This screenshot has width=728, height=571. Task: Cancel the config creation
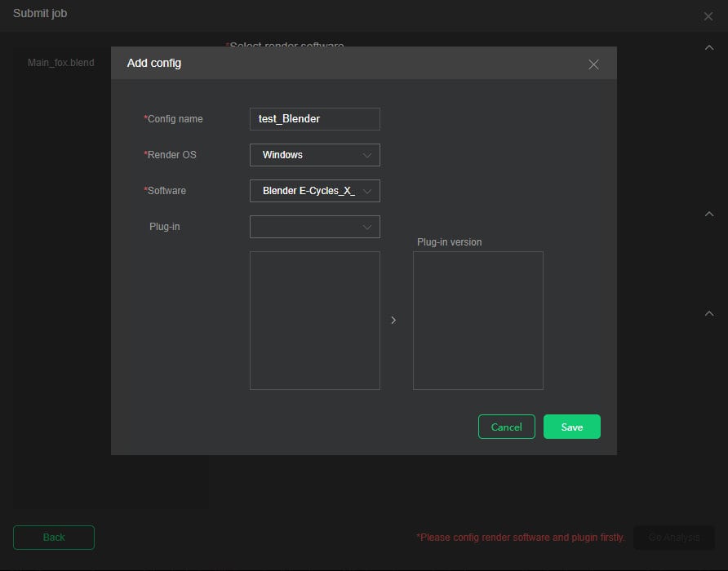(x=507, y=427)
